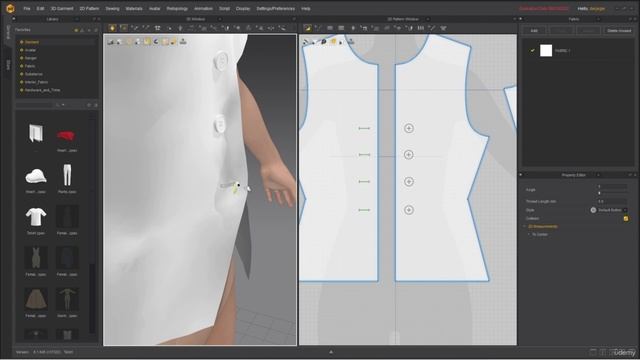
Task: Select the Fabric folder in the Library
Action: pos(30,66)
